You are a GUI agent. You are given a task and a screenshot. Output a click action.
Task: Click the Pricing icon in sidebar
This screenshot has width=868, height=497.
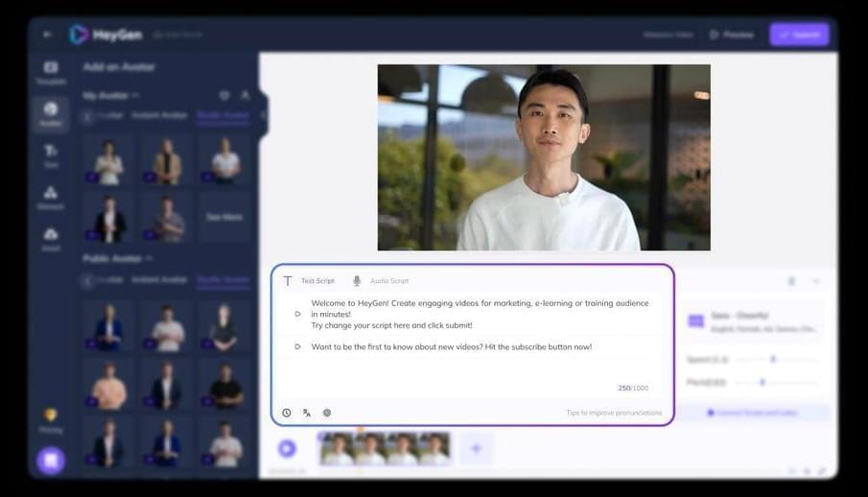(51, 419)
